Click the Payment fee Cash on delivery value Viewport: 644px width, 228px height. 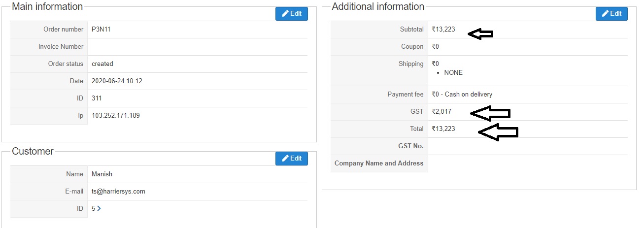462,95
